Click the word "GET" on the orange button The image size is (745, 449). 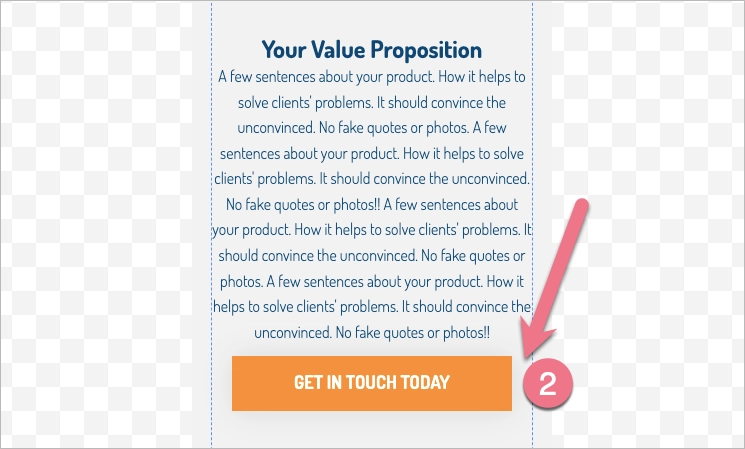(x=307, y=382)
